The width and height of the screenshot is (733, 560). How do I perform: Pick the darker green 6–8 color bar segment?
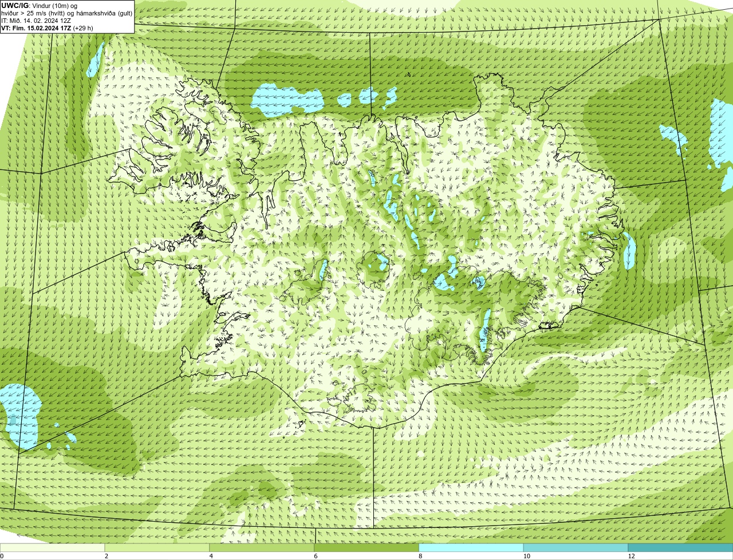(x=366, y=548)
